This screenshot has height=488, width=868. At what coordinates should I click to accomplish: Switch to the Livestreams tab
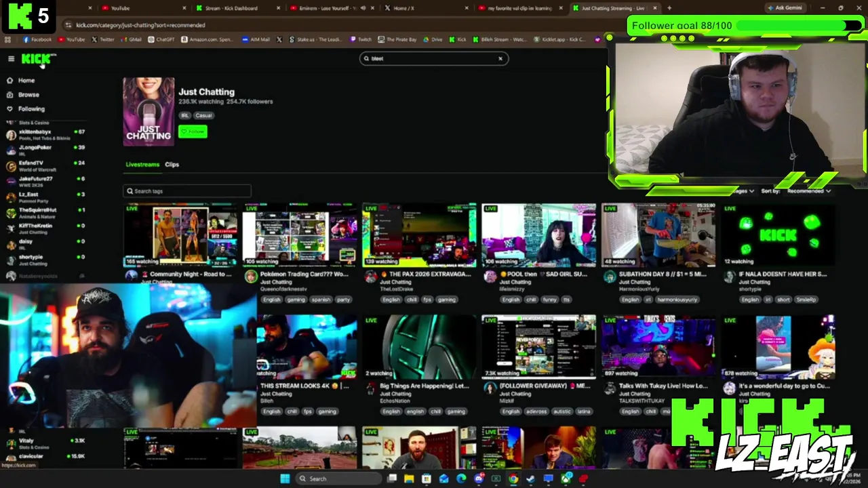coord(142,165)
